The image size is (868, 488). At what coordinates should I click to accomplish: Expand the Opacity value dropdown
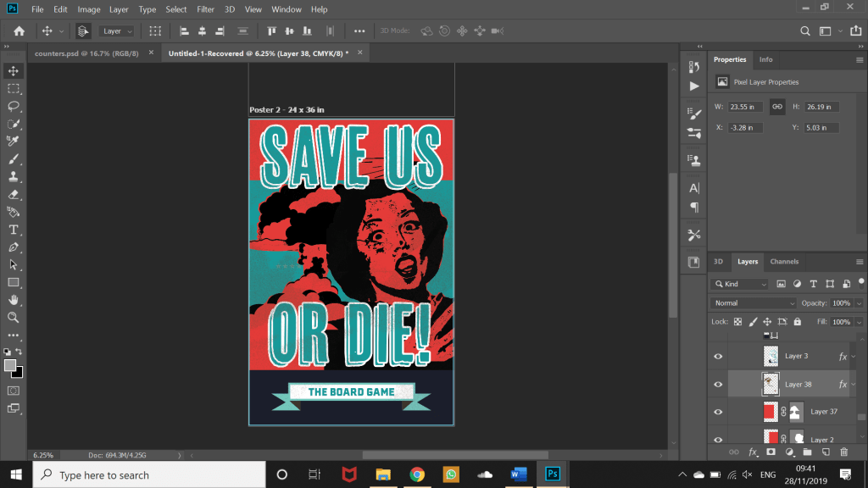[860, 303]
